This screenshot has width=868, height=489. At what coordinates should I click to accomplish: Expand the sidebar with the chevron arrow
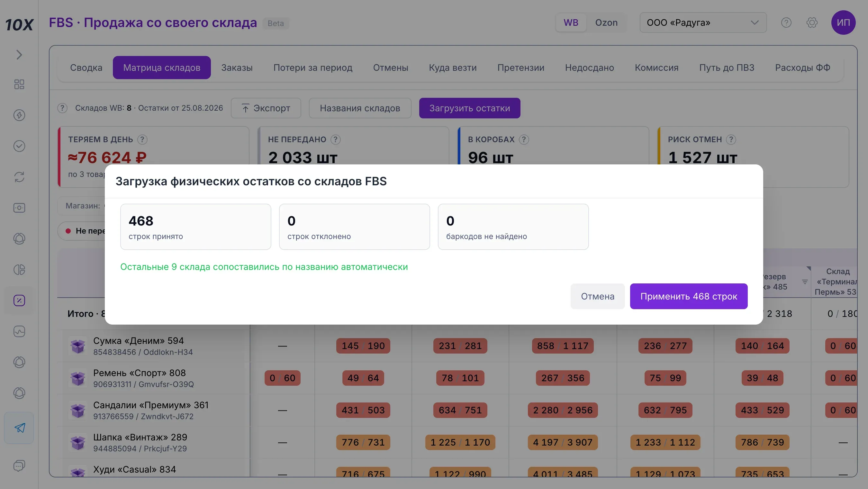(x=19, y=55)
